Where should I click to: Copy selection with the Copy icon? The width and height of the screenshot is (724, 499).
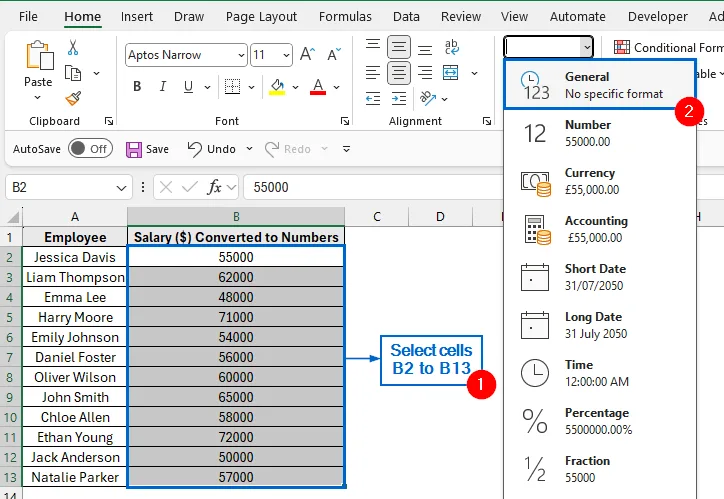[x=73, y=73]
